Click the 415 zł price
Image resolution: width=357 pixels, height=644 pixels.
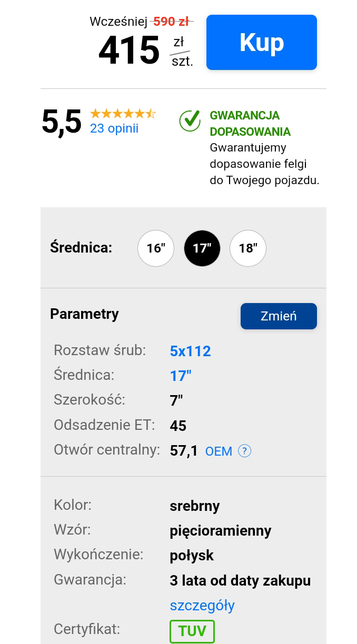coord(146,51)
